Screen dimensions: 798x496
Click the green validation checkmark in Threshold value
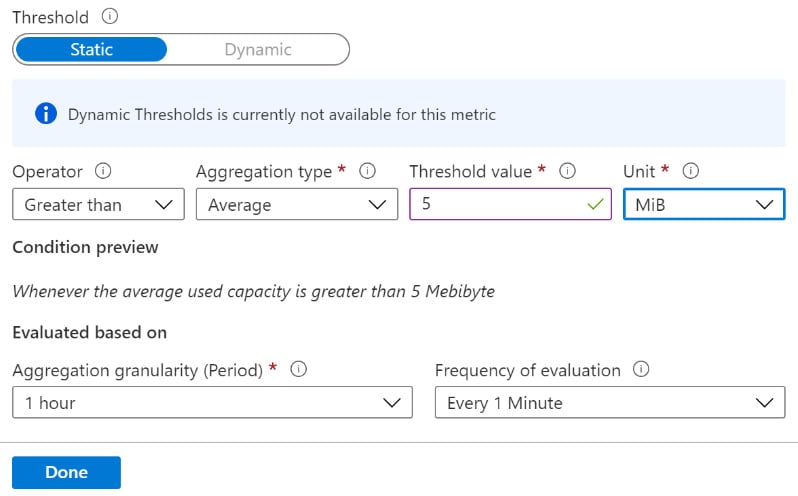click(x=596, y=204)
